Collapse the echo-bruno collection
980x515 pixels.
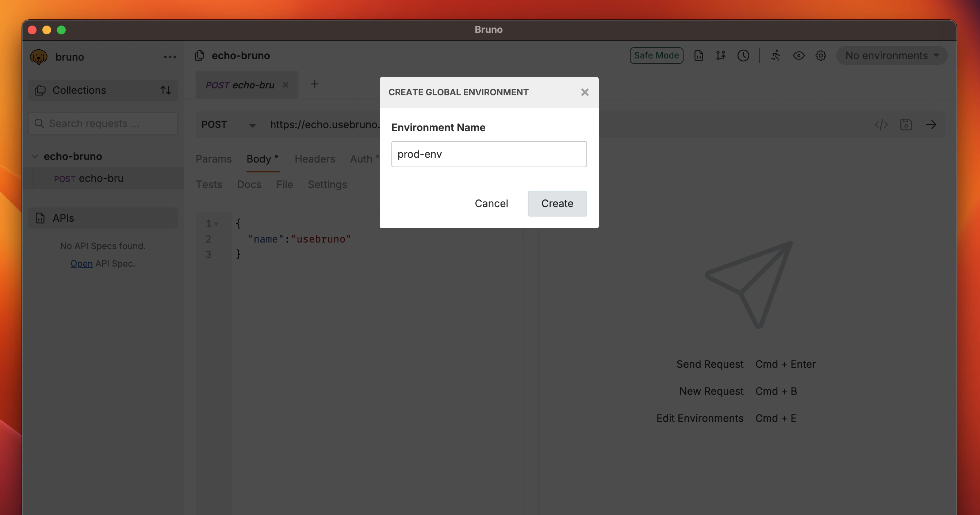pos(35,156)
